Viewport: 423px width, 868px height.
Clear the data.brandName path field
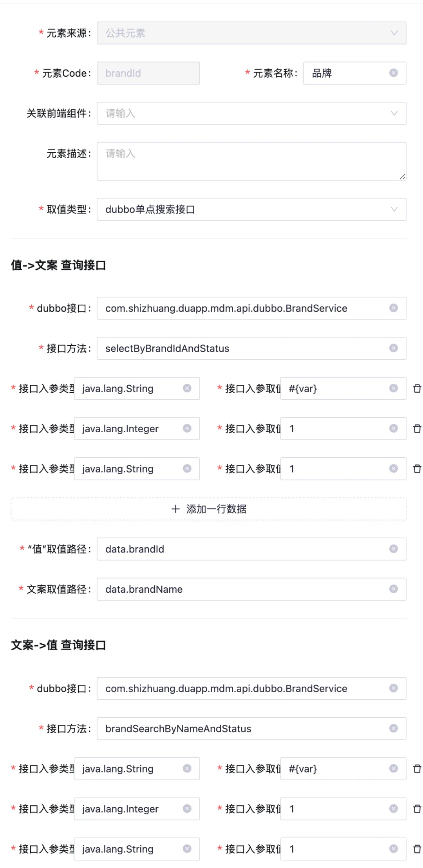coord(394,589)
